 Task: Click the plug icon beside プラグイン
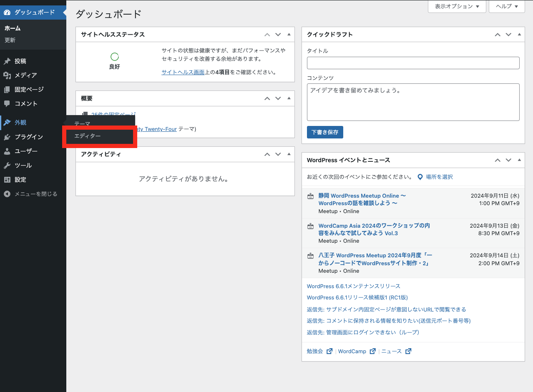click(x=7, y=137)
